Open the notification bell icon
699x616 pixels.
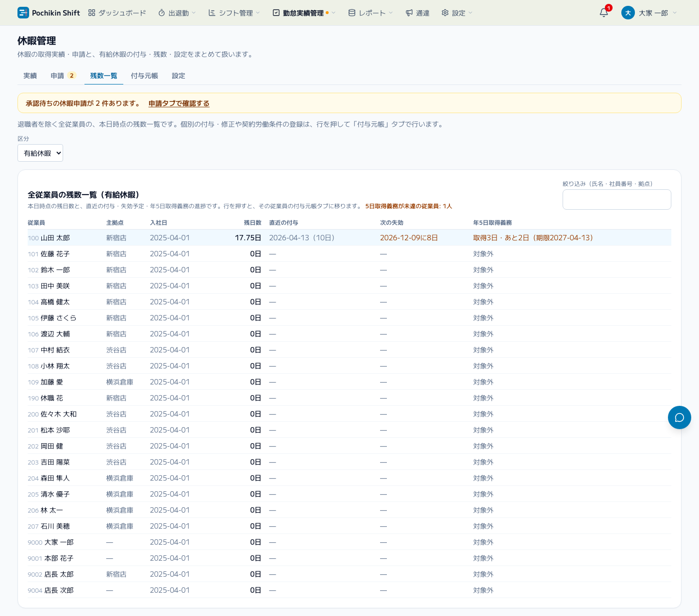click(x=604, y=13)
